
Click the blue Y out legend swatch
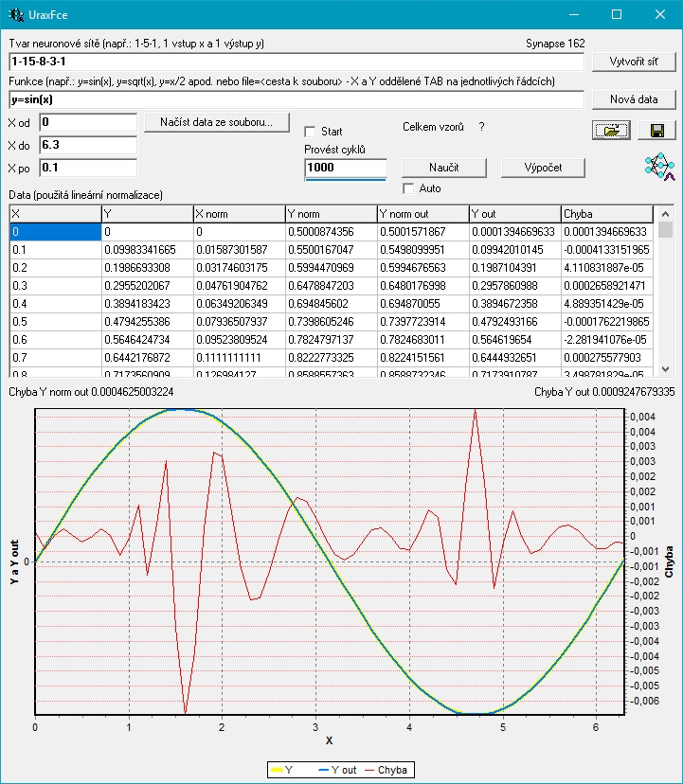pos(324,770)
